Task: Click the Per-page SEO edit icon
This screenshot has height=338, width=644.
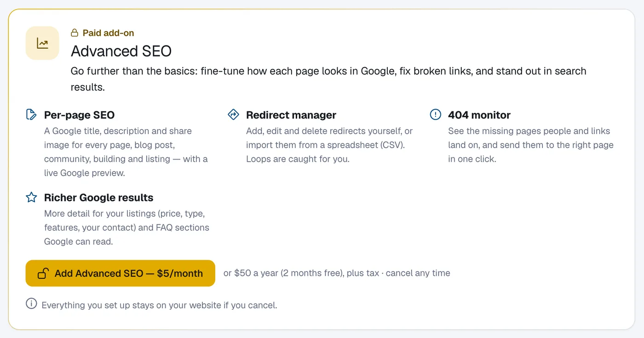Action: click(31, 115)
